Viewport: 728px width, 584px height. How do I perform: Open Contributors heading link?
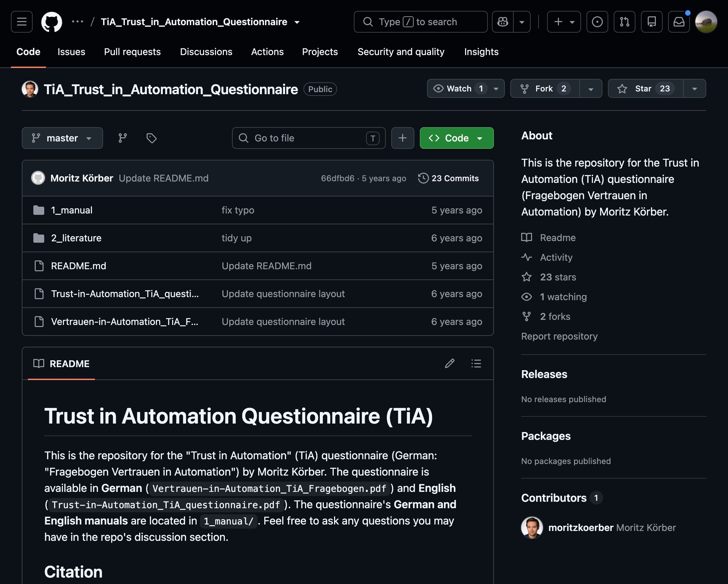pyautogui.click(x=562, y=498)
